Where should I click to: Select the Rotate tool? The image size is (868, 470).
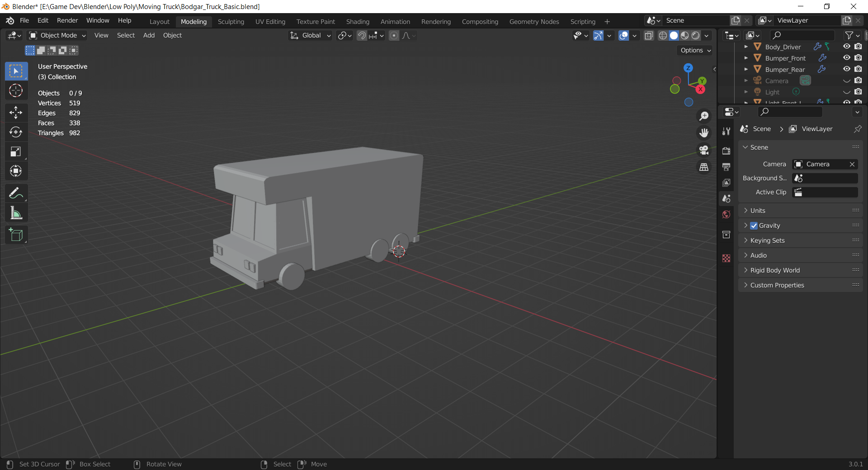click(16, 132)
